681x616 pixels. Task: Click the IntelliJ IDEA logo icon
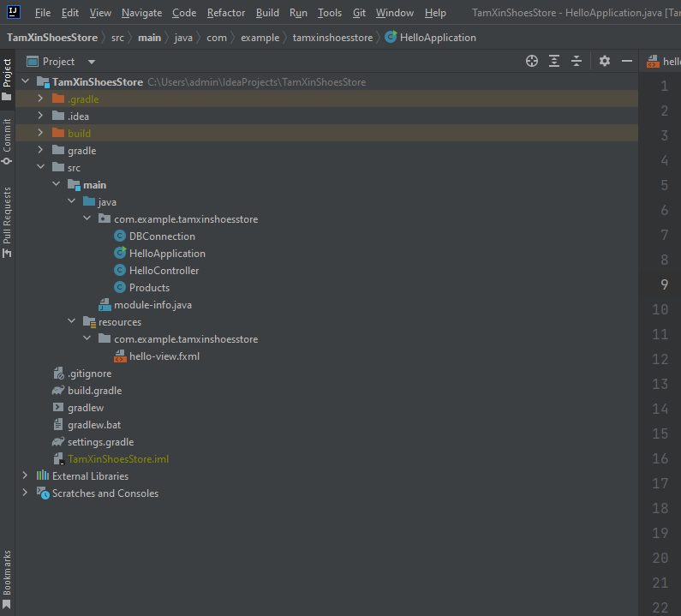14,12
